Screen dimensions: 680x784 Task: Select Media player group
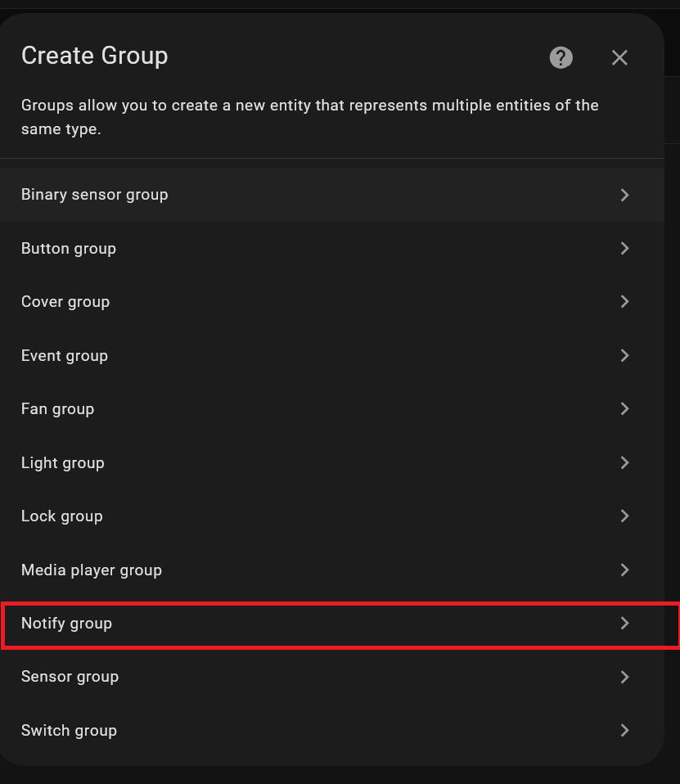pyautogui.click(x=92, y=570)
